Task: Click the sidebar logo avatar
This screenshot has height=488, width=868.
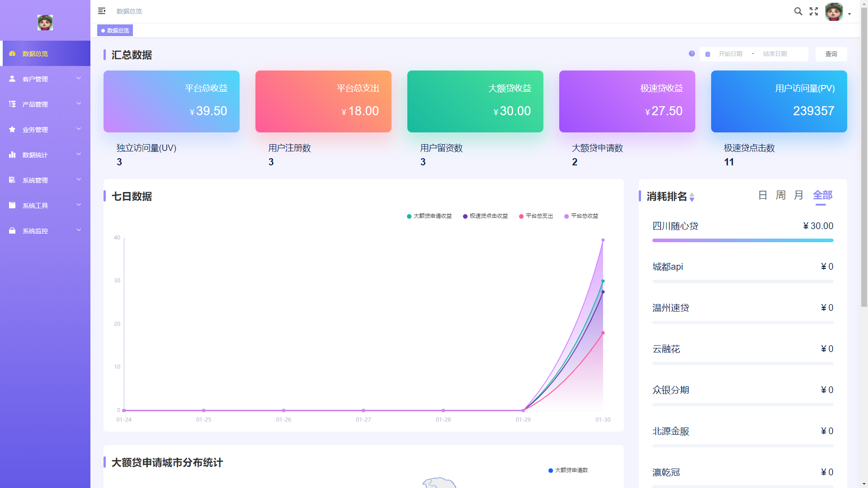Action: [x=45, y=22]
